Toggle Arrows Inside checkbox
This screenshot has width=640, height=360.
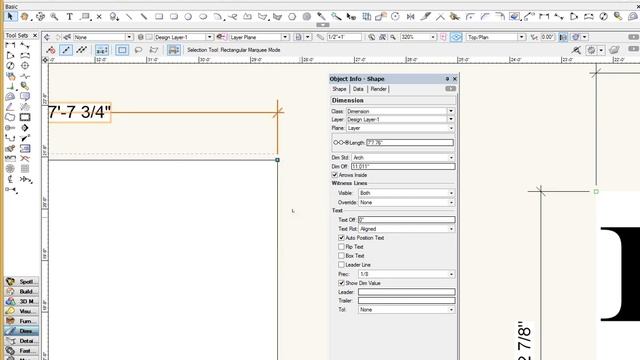335,175
